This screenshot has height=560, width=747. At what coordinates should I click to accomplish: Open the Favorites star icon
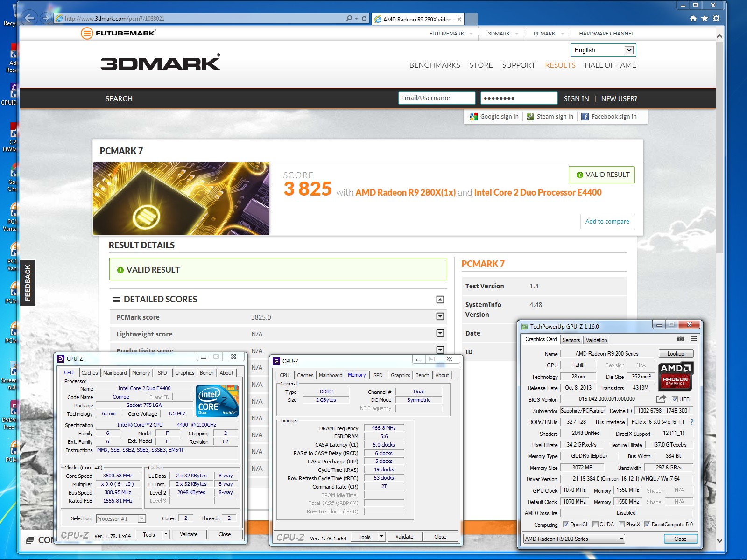click(x=705, y=19)
